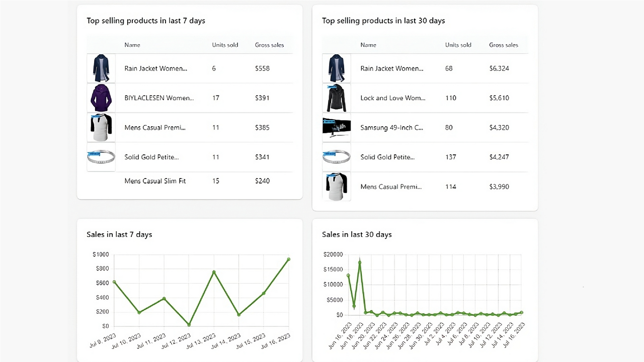Viewport: 644px width, 362px height.
Task: Click Mens Casual Premi... name in 7 days table
Action: [155, 128]
